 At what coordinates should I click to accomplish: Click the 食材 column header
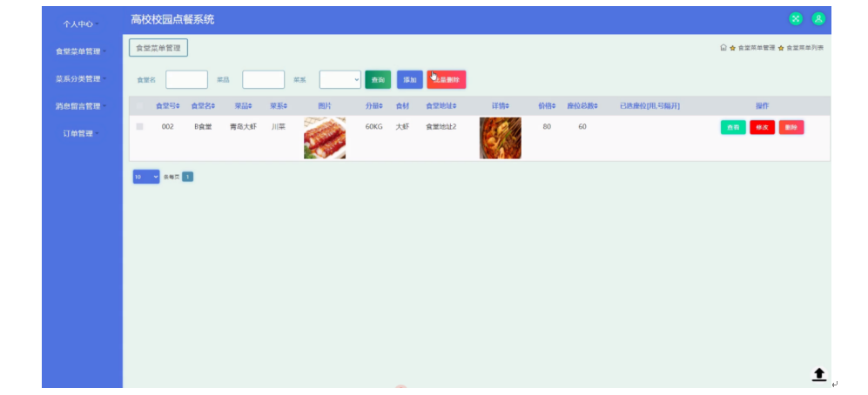point(402,105)
